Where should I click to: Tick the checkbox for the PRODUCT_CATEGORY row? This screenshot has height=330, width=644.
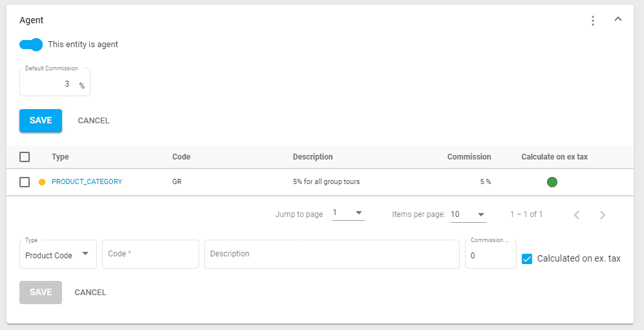point(25,182)
